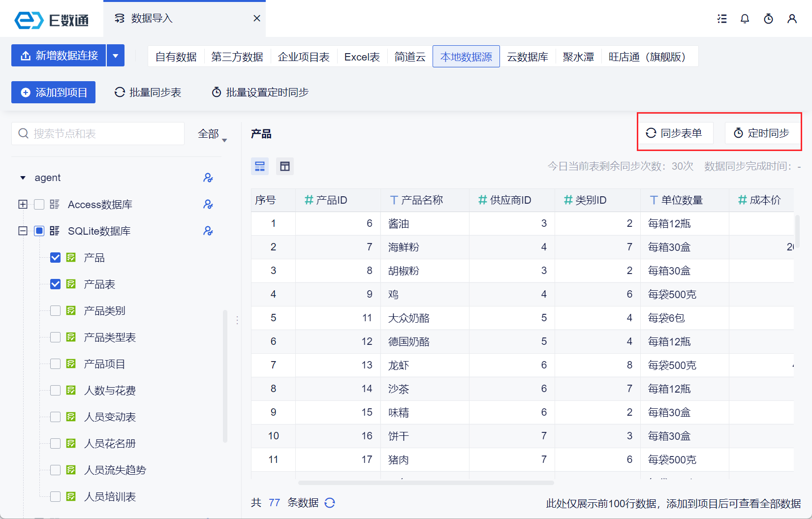Click the table icon next to 人员花名册
The image size is (812, 519).
[71, 443]
